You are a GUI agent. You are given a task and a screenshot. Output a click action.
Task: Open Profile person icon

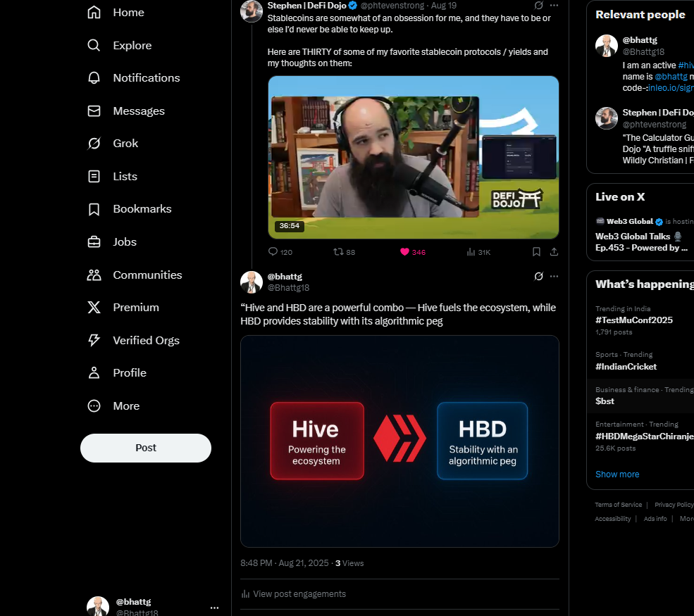pos(94,373)
